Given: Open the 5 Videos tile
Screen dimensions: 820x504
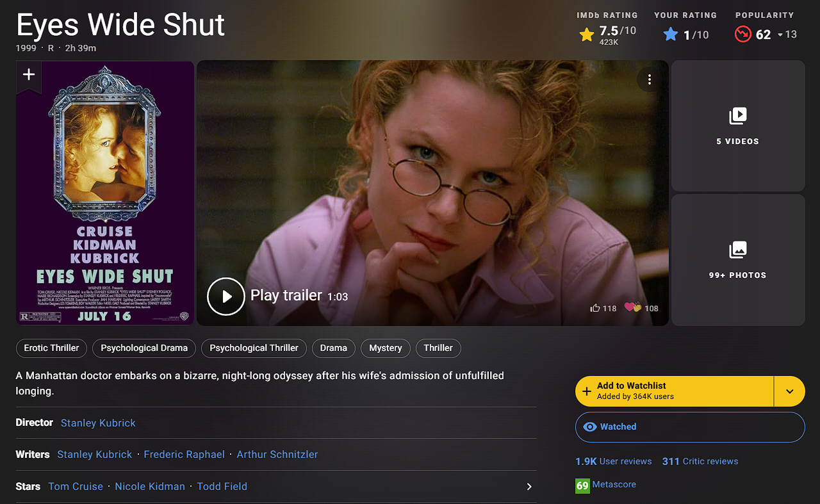Looking at the screenshot, I should [738, 126].
